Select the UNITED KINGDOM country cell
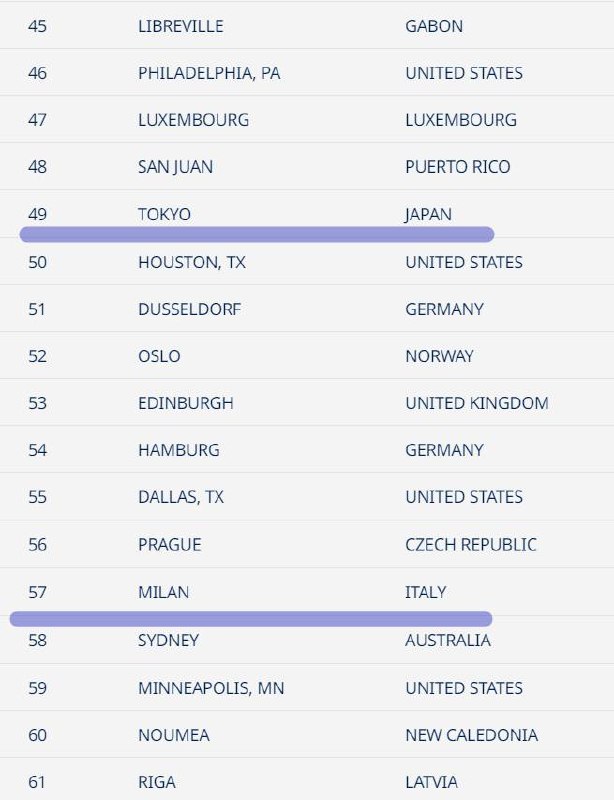Viewport: 614px width, 800px height. (476, 403)
